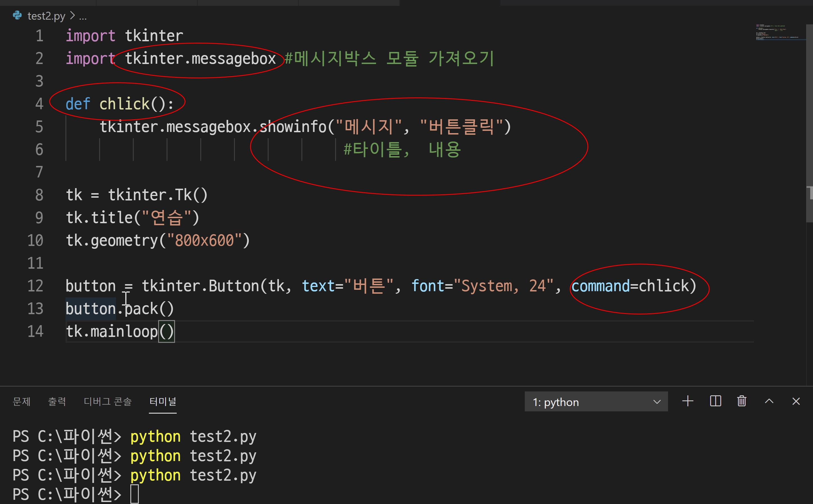Screen dimensions: 813x504
Task: Click 'command=chlick' argument on line 12
Action: [630, 286]
